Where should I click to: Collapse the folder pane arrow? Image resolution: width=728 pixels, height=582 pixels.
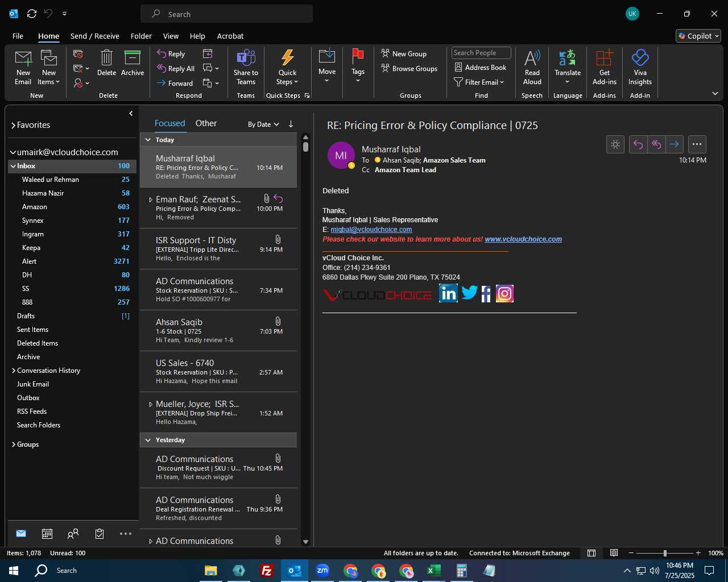131,114
